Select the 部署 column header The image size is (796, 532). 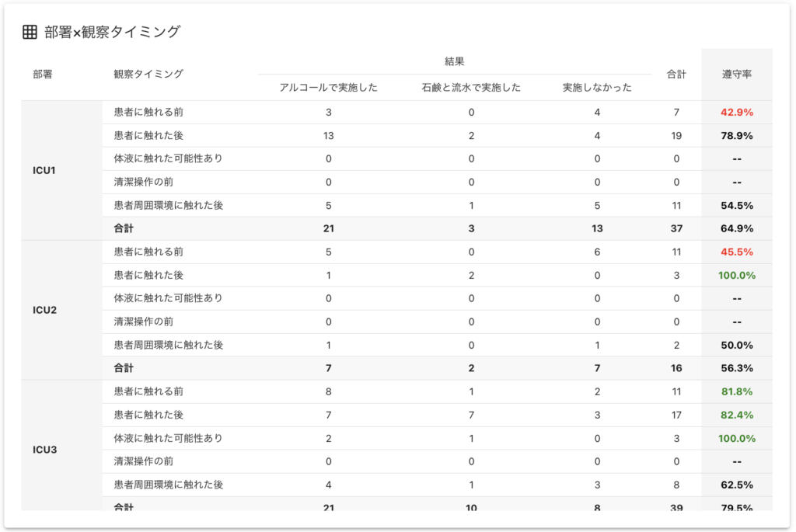click(x=43, y=75)
